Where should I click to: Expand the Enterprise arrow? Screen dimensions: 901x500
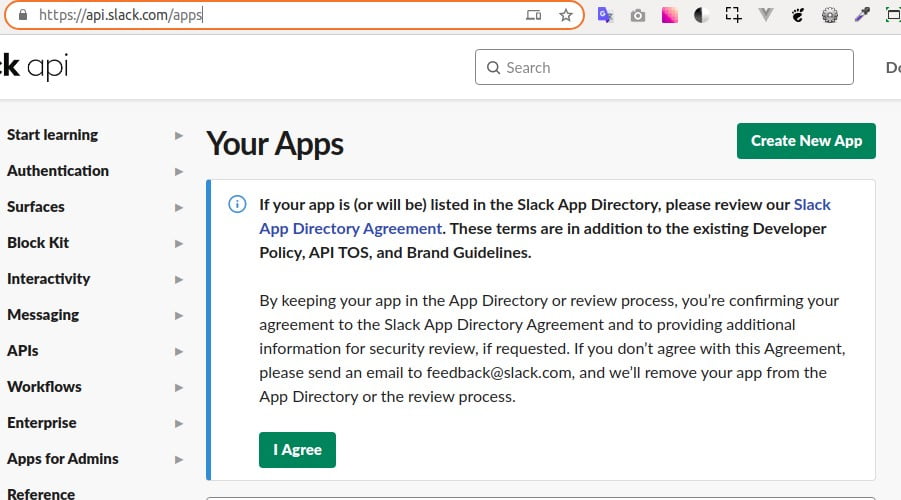[x=179, y=424]
